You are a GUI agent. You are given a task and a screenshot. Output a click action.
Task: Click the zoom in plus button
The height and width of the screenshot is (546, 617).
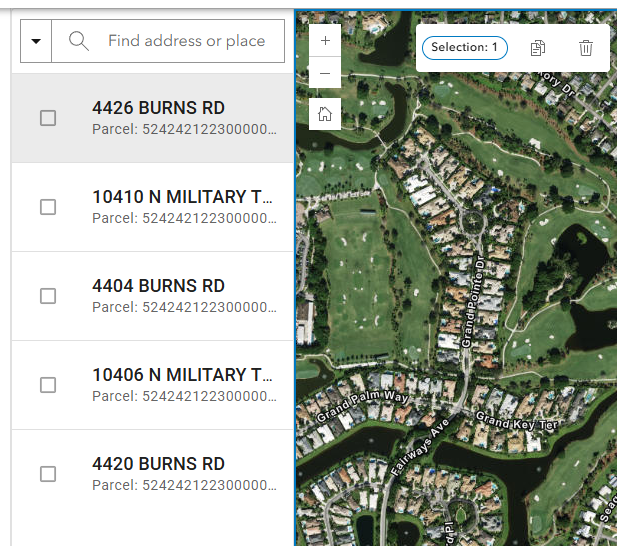(x=325, y=41)
